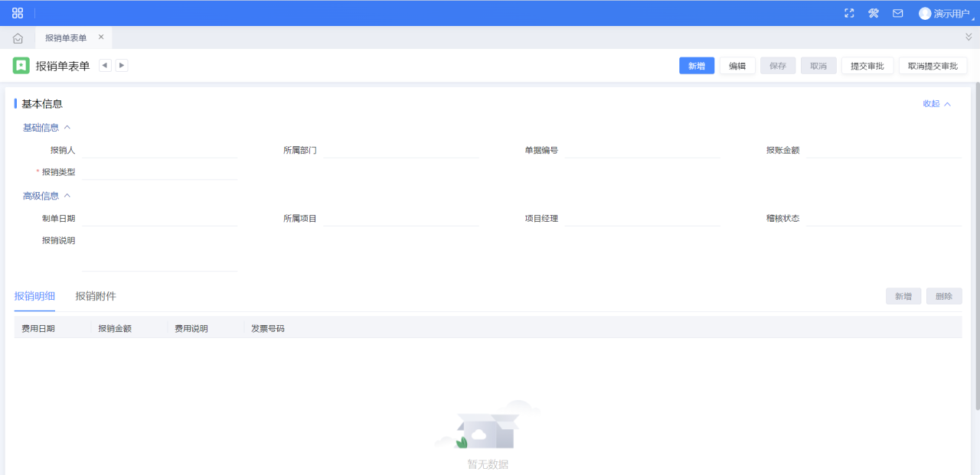Focus the 单据编号 input field
Image resolution: width=980 pixels, height=475 pixels.
642,150
